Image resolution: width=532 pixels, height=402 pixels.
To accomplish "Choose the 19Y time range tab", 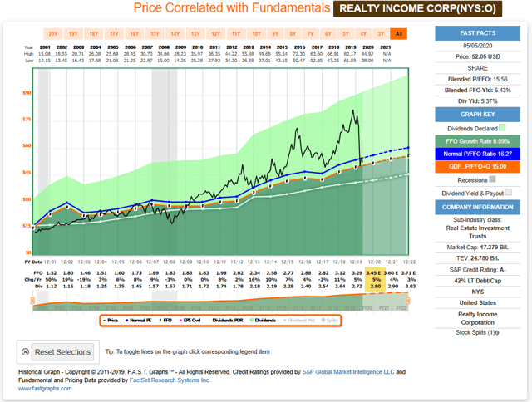I will (x=73, y=34).
